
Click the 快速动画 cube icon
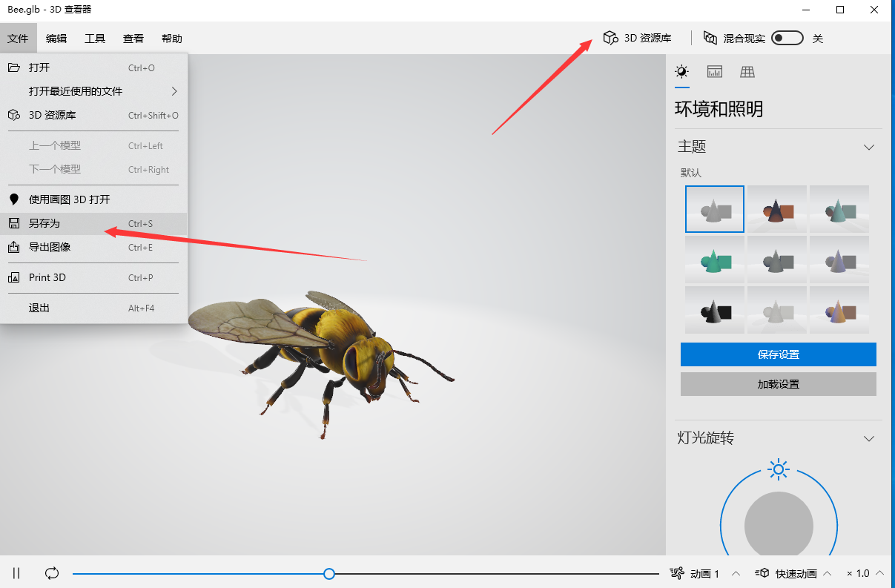click(x=762, y=573)
